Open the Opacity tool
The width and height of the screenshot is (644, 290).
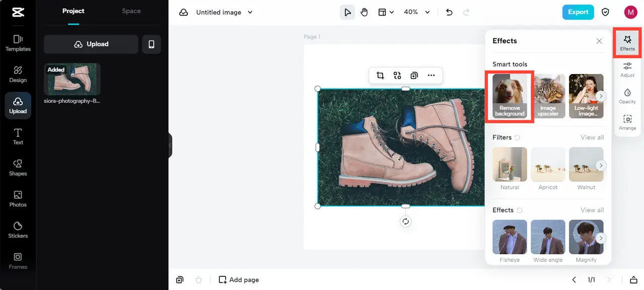click(627, 96)
